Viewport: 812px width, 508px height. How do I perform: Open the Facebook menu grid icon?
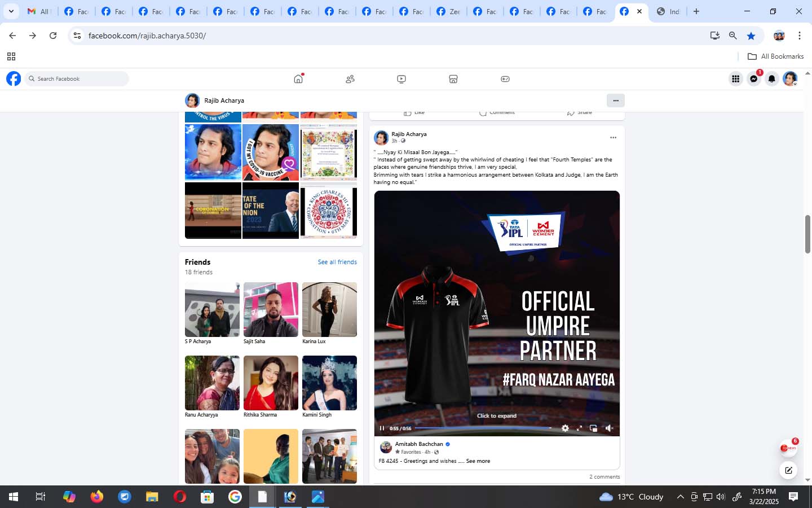736,79
